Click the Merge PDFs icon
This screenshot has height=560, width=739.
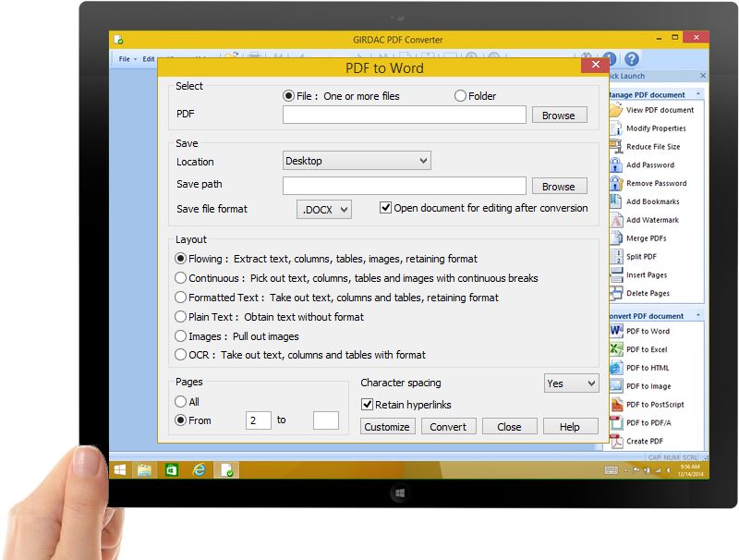point(616,238)
